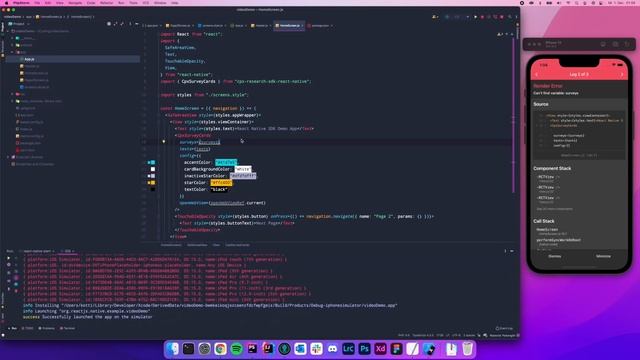Select the iOS run tab in the Run panel
The image size is (640, 360).
pos(68,251)
